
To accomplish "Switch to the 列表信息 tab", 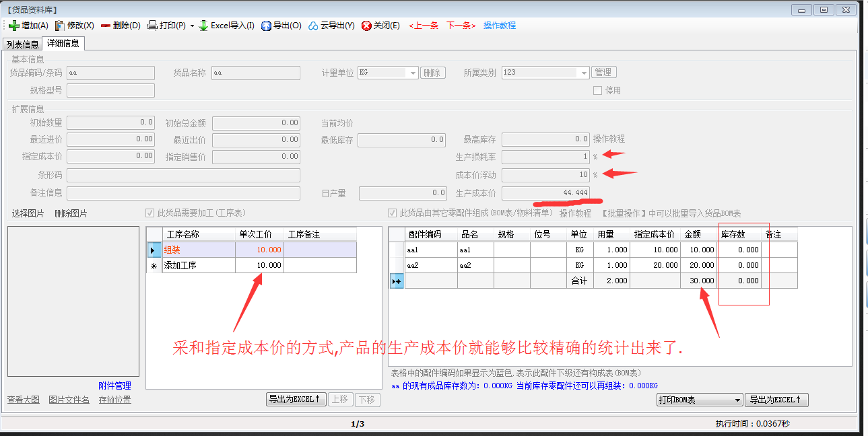I will click(22, 44).
